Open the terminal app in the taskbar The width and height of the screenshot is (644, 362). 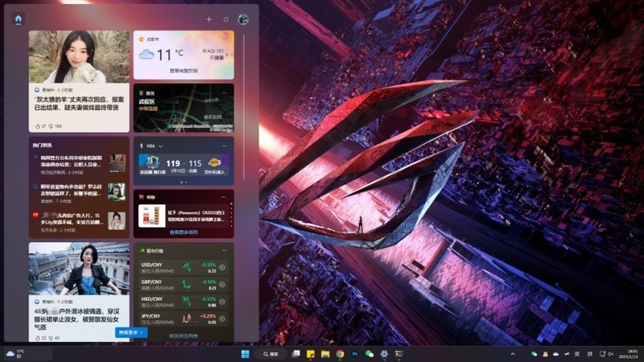tap(398, 354)
